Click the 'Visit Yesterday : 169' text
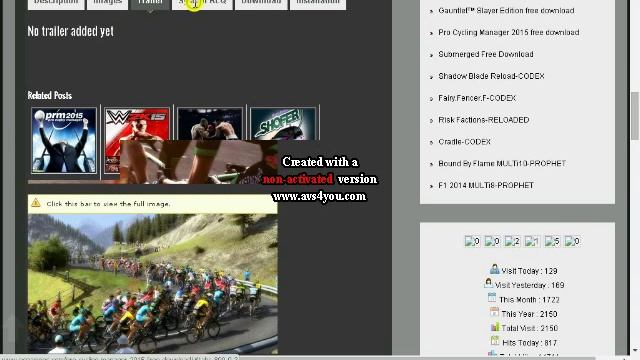Image resolution: width=640 pixels, height=360 pixels. pyautogui.click(x=530, y=285)
